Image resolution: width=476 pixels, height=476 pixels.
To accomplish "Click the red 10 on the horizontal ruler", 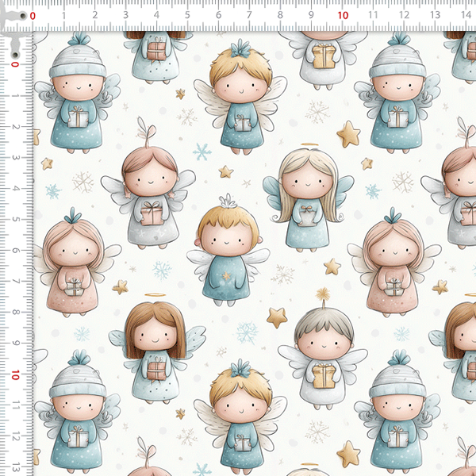I will [343, 15].
